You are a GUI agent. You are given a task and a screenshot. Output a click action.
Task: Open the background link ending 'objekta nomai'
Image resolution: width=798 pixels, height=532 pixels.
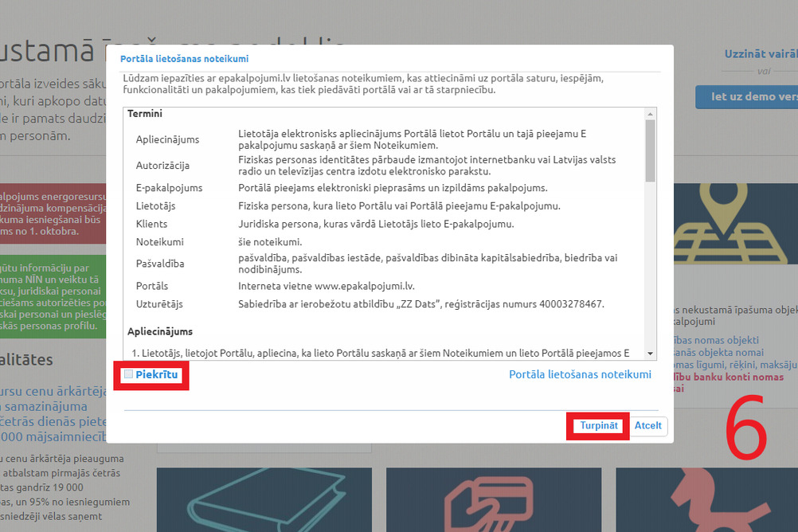(x=718, y=352)
